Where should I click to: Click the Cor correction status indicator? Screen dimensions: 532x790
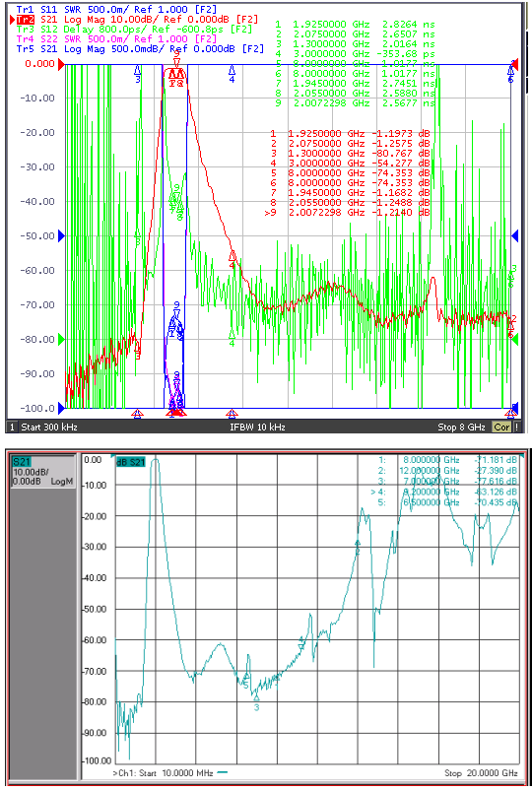(501, 428)
